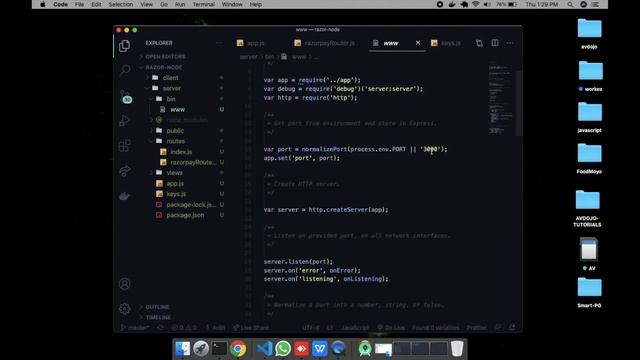Click Live Share in the status bar
The width and height of the screenshot is (640, 360).
(251, 327)
